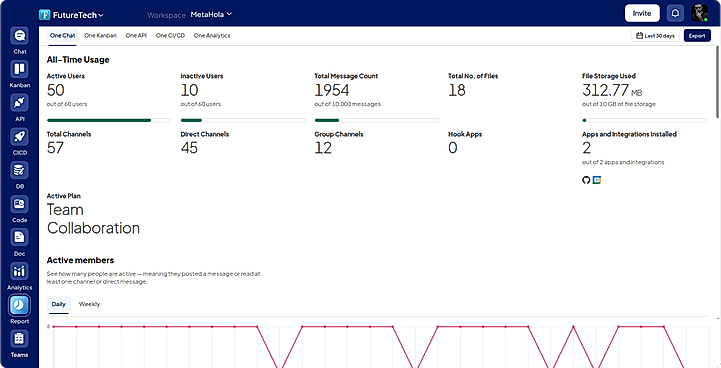Open the Analytics chart icon
The image size is (721, 368).
[x=19, y=271]
